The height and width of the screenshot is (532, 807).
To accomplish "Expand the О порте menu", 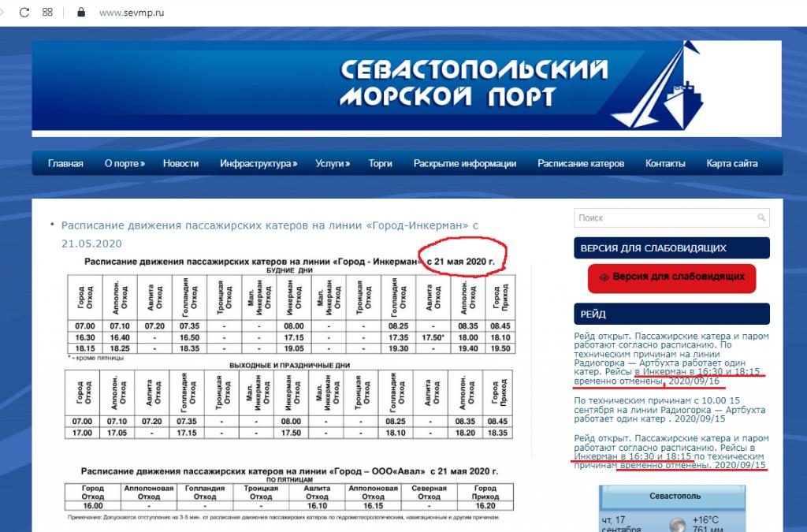I will coord(125,164).
